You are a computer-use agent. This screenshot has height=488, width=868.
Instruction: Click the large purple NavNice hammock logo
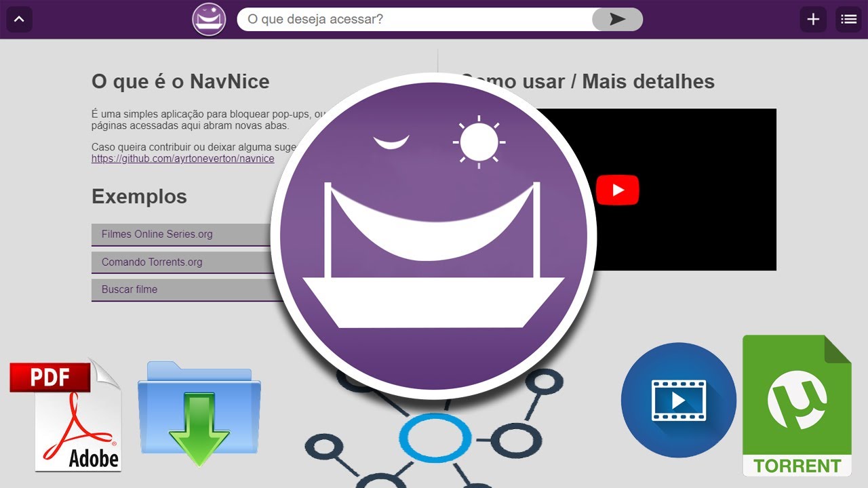[433, 235]
